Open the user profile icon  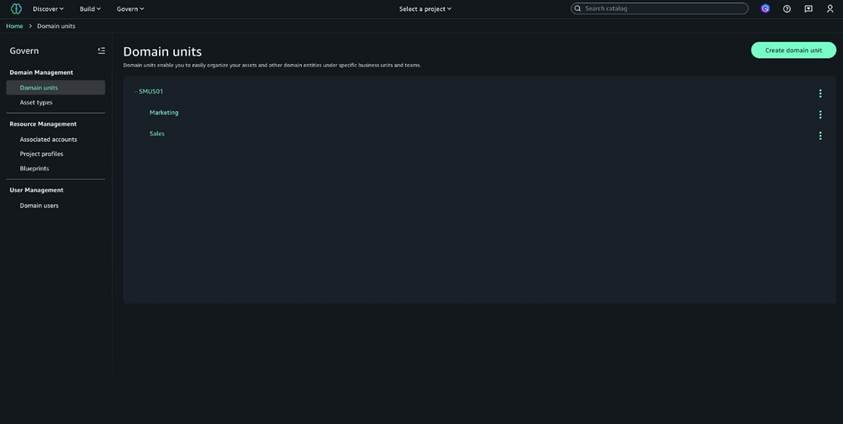830,9
